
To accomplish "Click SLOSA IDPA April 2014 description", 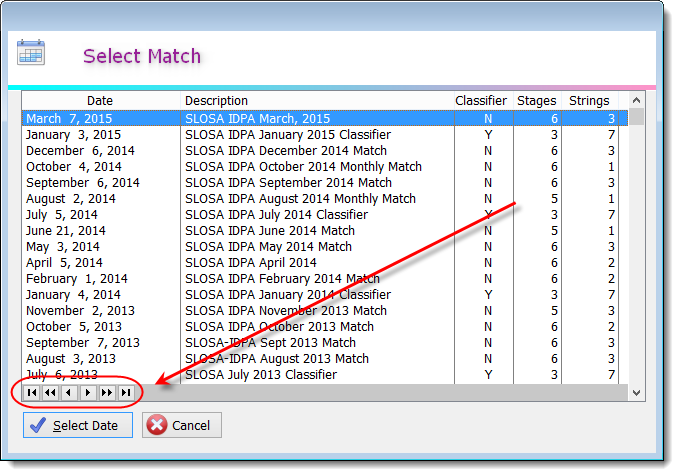I will (251, 263).
